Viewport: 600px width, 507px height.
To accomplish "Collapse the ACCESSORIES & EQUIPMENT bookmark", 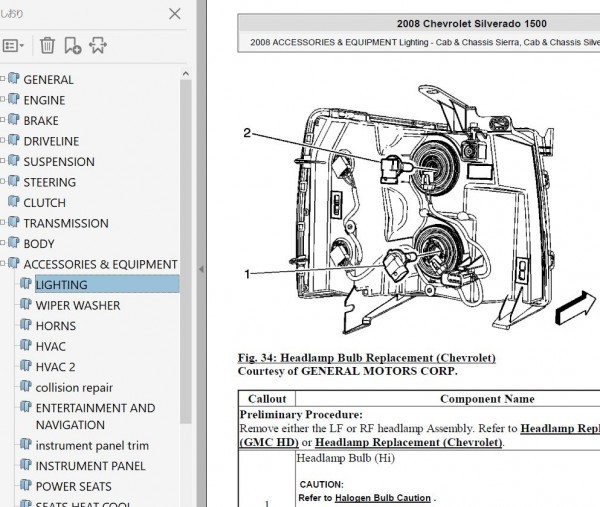I will (3, 264).
